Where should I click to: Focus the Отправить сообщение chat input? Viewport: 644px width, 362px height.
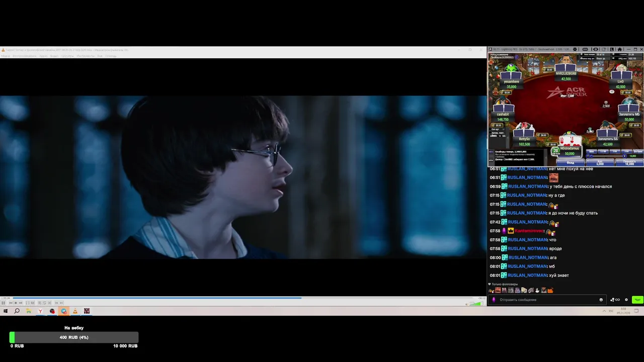coord(547,300)
